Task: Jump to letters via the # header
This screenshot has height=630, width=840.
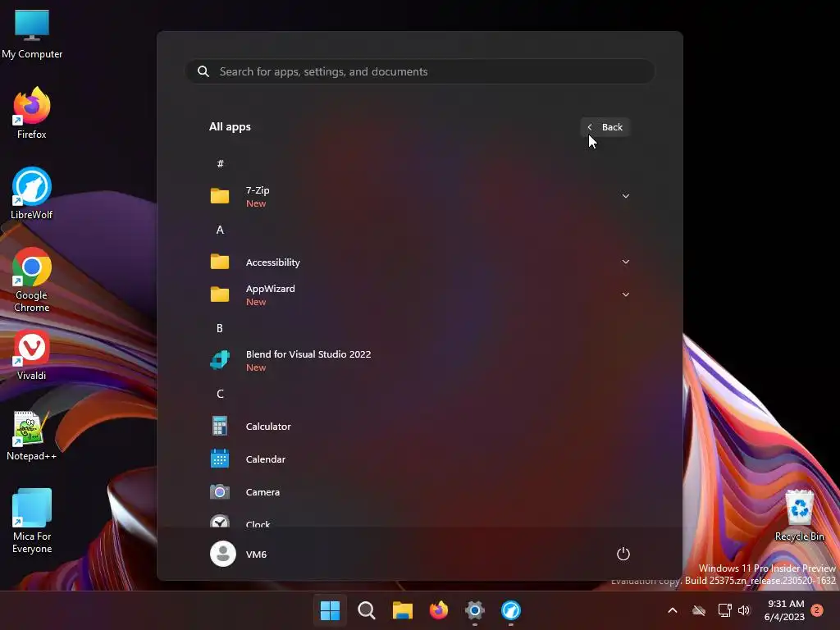Action: point(220,164)
